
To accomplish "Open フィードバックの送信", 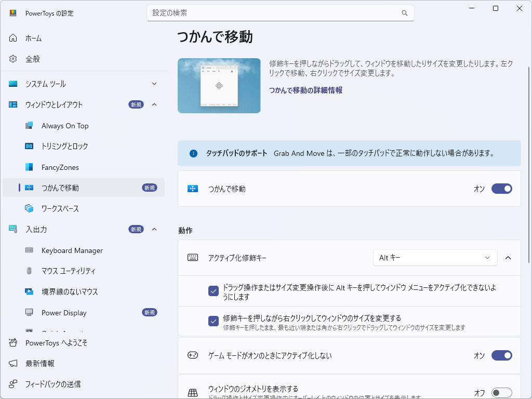I will [84, 384].
